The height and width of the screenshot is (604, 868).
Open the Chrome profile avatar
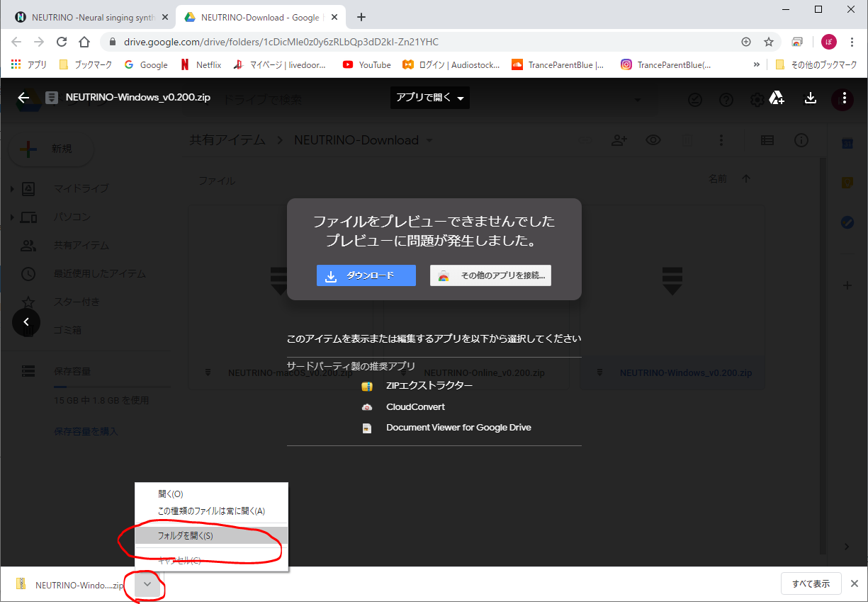tap(829, 42)
